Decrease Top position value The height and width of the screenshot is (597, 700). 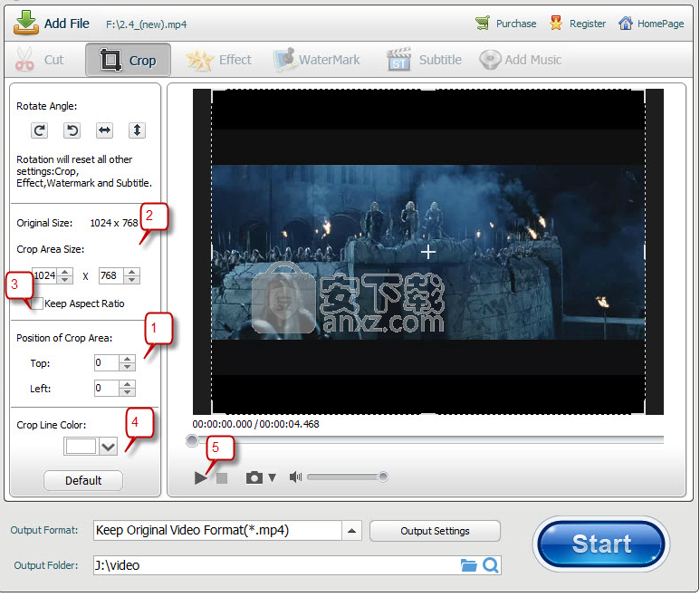tap(128, 367)
